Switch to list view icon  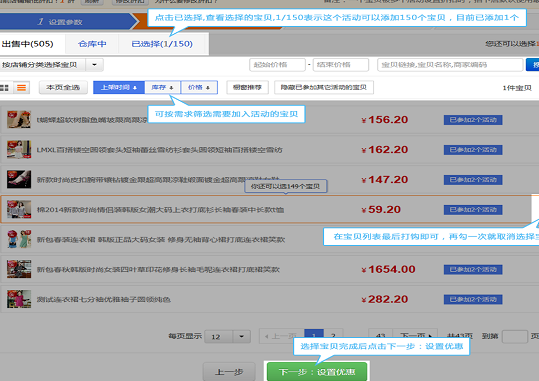[x=21, y=87]
